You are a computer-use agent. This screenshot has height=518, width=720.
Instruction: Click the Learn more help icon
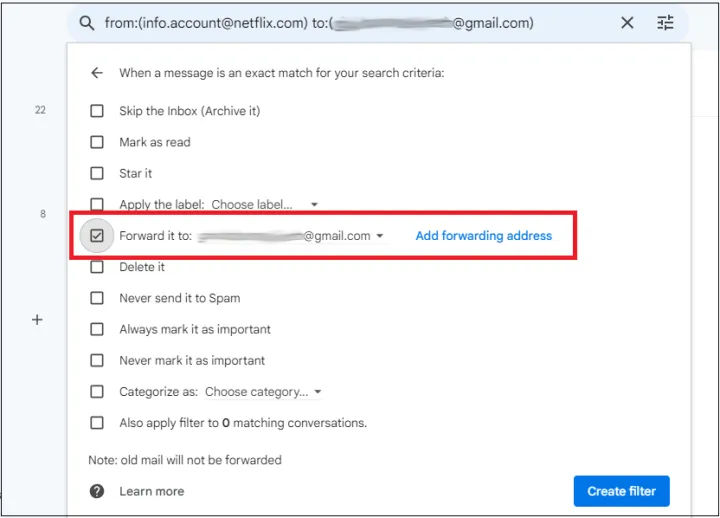tap(97, 491)
